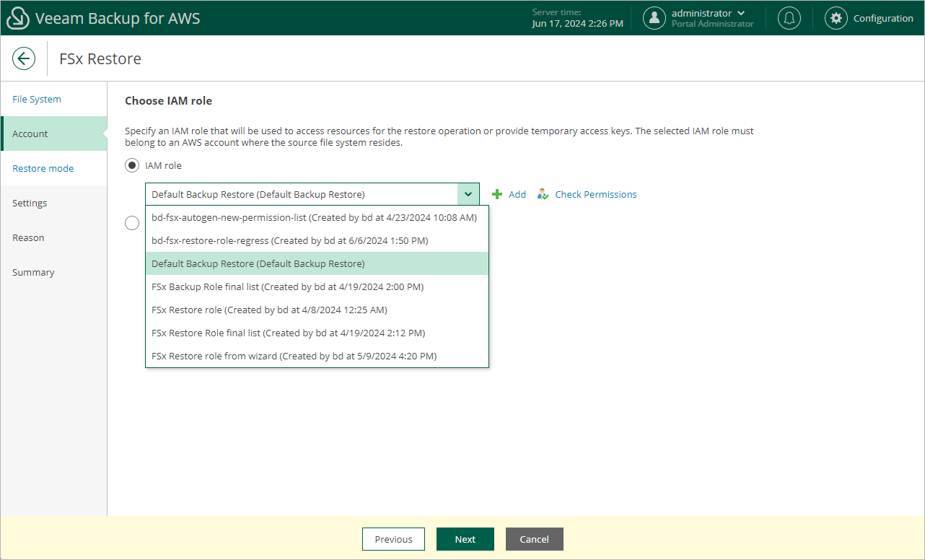Go to the Summary step
The height and width of the screenshot is (560, 925).
click(54, 272)
